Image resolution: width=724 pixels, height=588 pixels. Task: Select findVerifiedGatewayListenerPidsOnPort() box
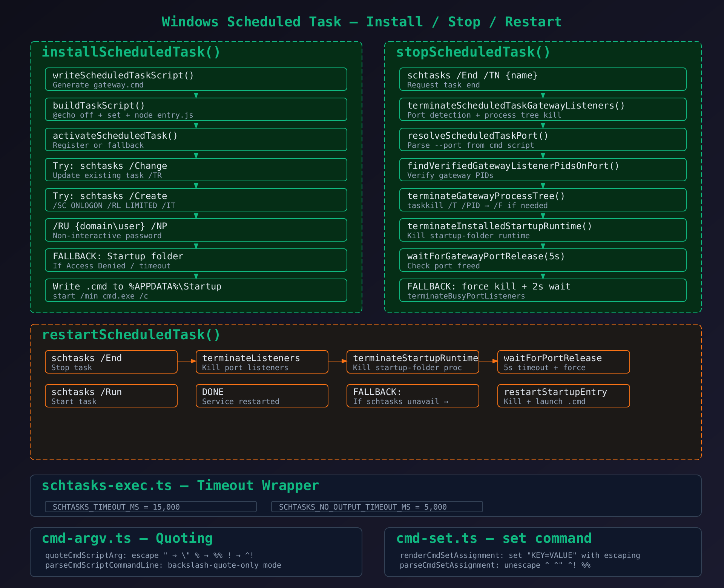[543, 170]
